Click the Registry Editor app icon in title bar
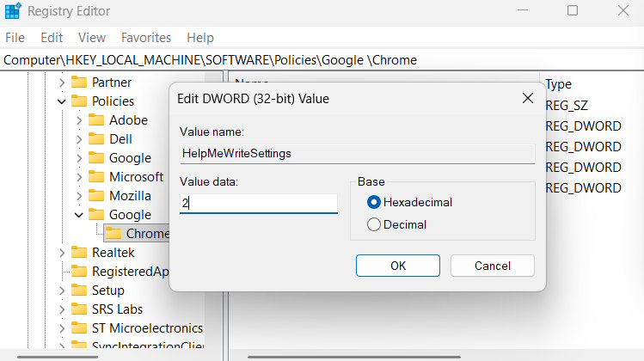Screen dimensions: 644x361 [x=13, y=11]
